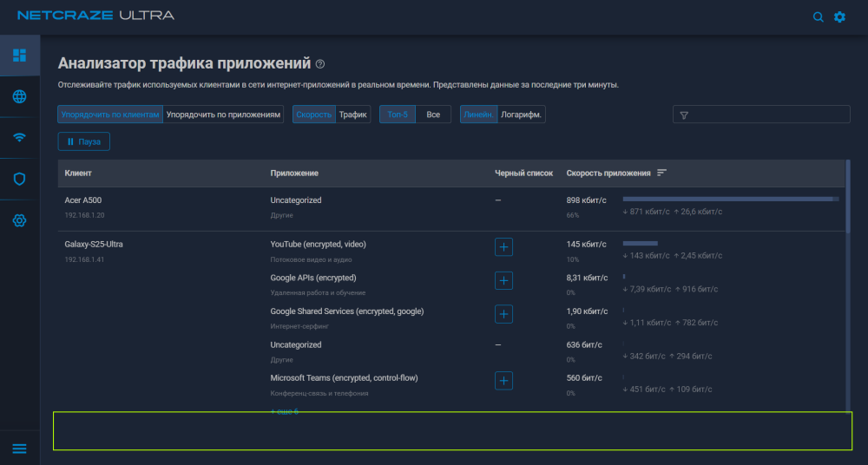Click Google APIs (encrypted) application name
The width and height of the screenshot is (868, 465).
(x=313, y=278)
